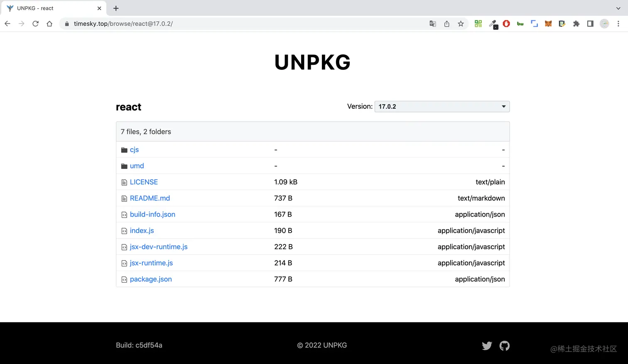Open the cjs folder link
This screenshot has width=628, height=364.
pos(134,150)
